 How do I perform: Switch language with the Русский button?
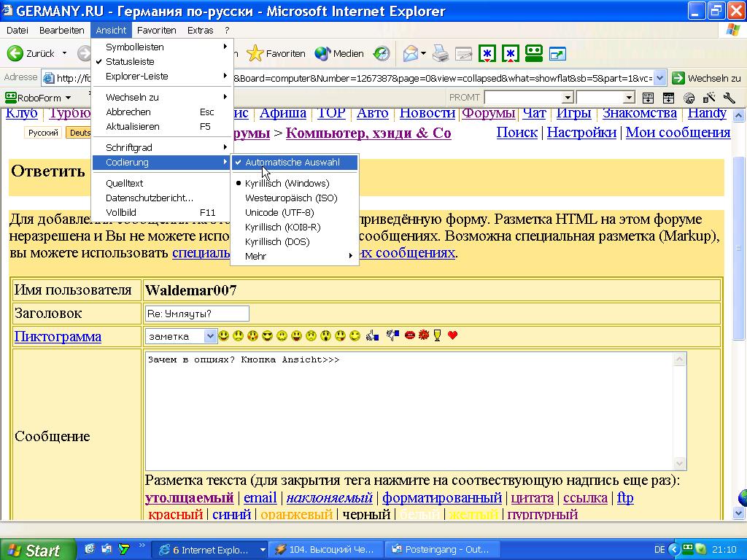coord(43,133)
